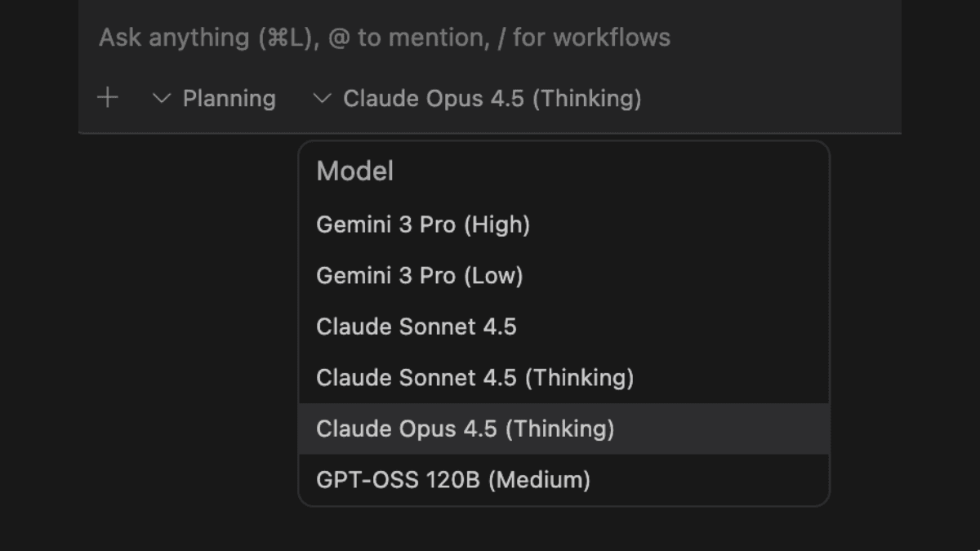Select Gemini 3 Pro (High) model
Viewport: 980px width, 551px height.
[423, 224]
